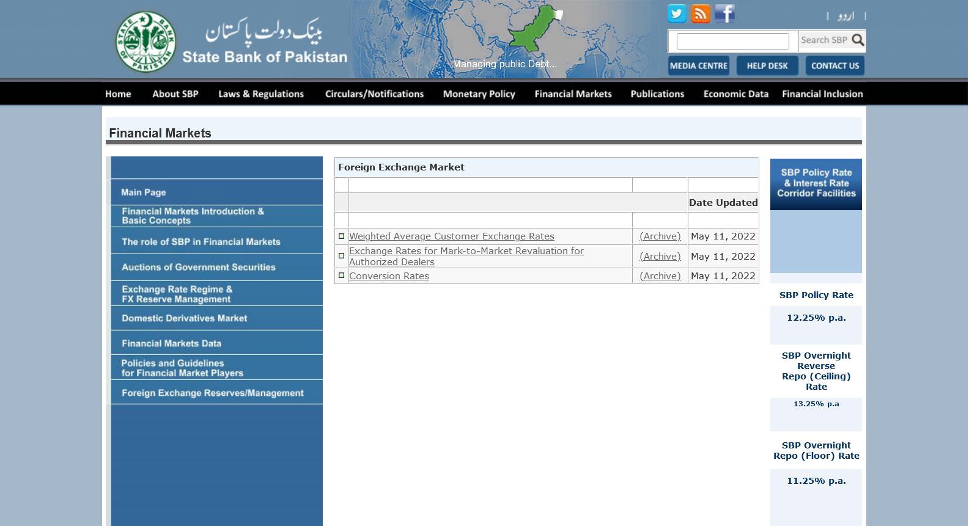Click the Help Desk button
The width and height of the screenshot is (980, 526).
tap(767, 66)
